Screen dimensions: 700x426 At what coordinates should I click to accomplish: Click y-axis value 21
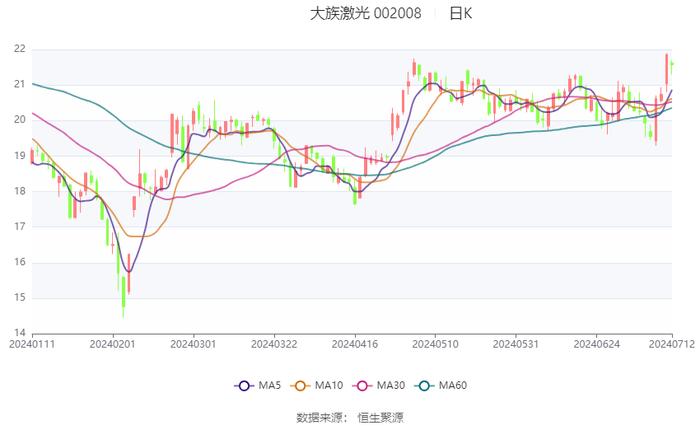pyautogui.click(x=20, y=84)
